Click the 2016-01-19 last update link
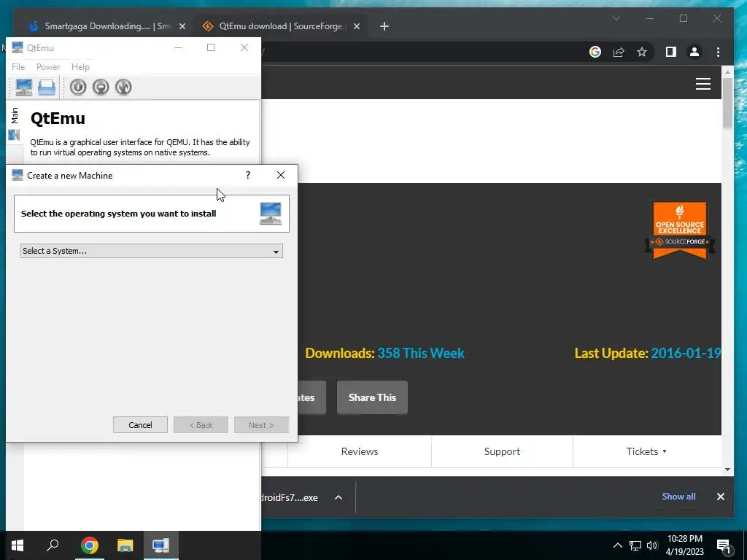747x560 pixels. [x=686, y=354]
